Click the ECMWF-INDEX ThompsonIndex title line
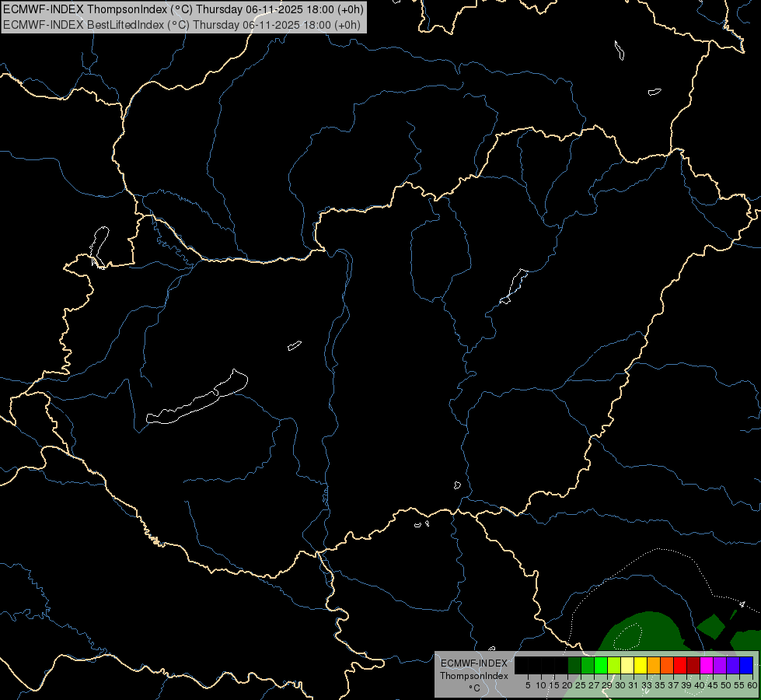 [183, 9]
